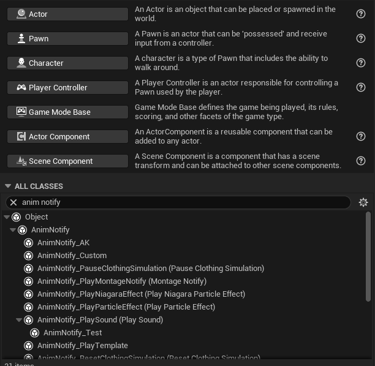
Task: Open help for the Actor class
Action: (x=361, y=14)
